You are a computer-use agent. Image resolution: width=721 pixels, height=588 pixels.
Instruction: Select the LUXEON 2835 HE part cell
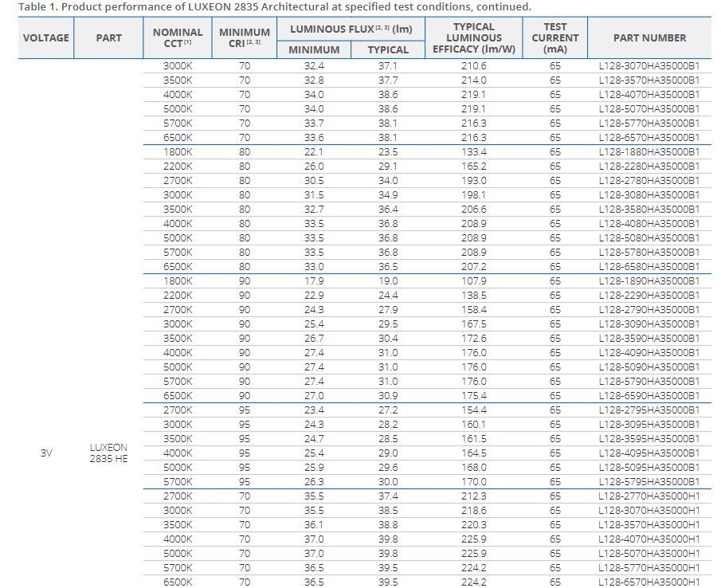click(x=108, y=453)
